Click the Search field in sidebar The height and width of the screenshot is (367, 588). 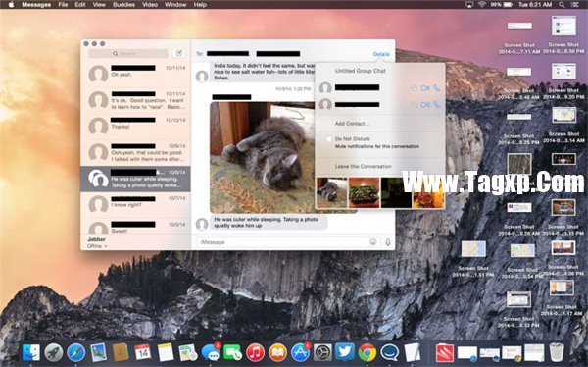tap(128, 53)
